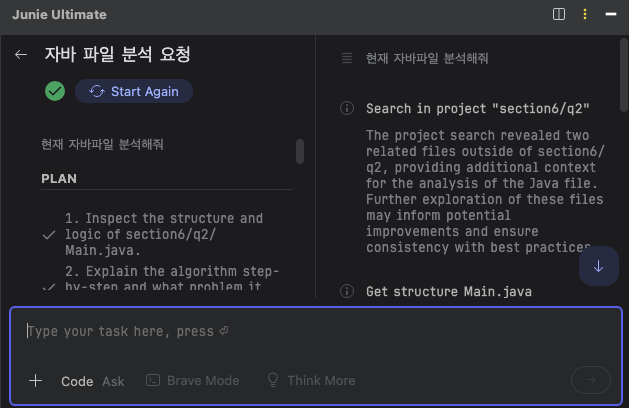Click the plus icon to add context
The width and height of the screenshot is (629, 408).
pos(35,380)
